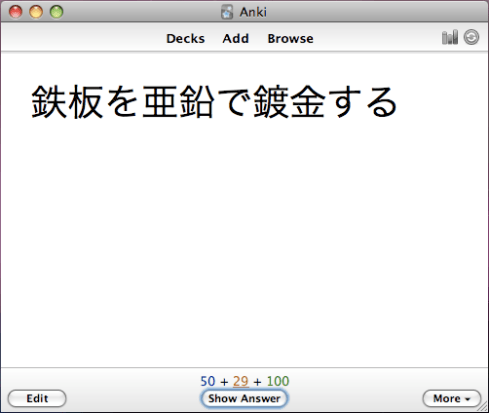Close the window with the red button
The width and height of the screenshot is (489, 413).
[x=16, y=12]
